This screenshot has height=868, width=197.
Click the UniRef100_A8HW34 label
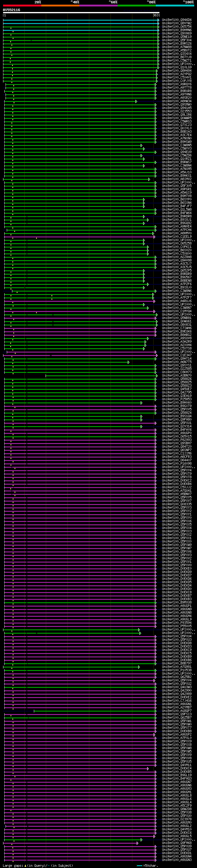177,101
